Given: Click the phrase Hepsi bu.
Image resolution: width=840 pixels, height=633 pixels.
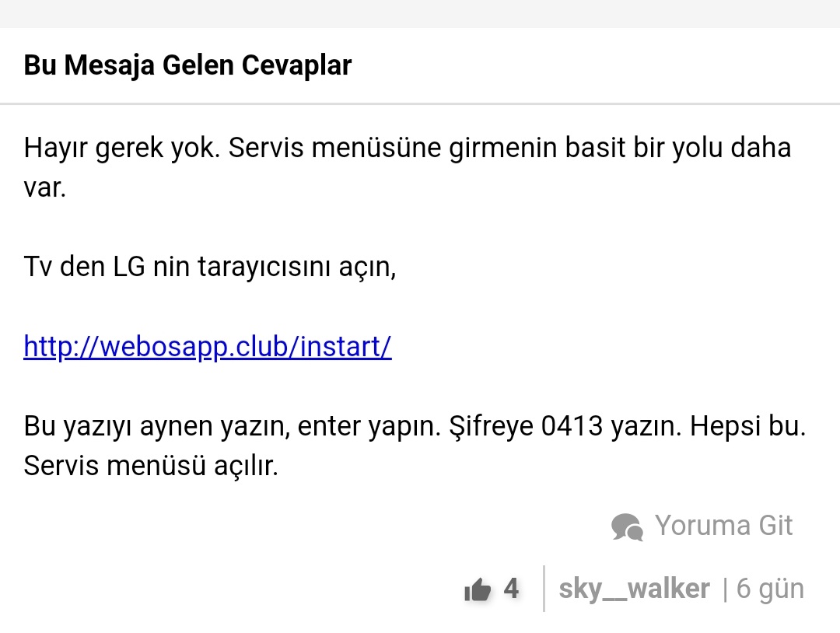Looking at the screenshot, I should 748,426.
